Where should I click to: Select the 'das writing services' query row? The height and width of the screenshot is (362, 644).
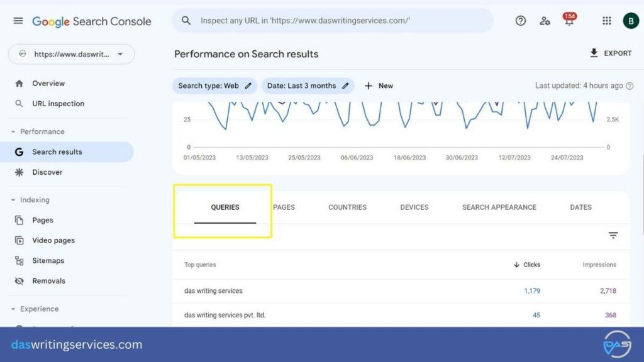401,291
